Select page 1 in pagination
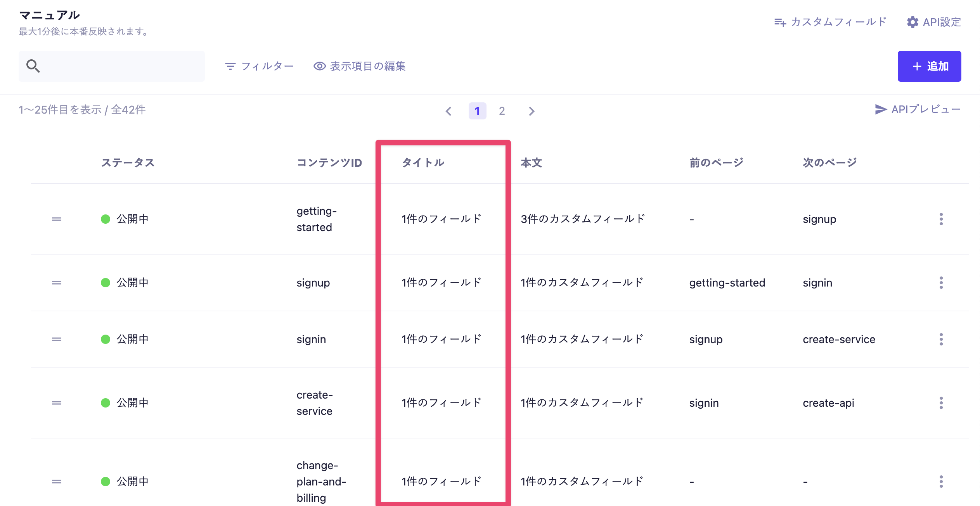Image resolution: width=980 pixels, height=506 pixels. pos(477,111)
